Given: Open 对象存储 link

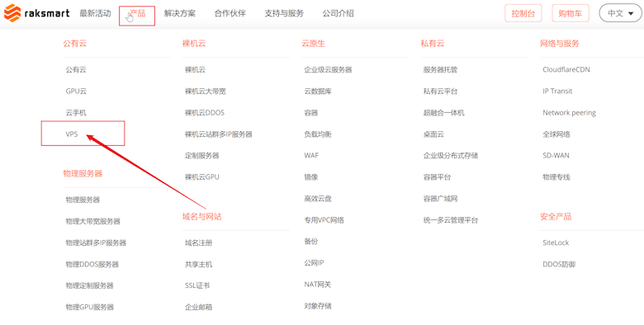Looking at the screenshot, I should (318, 306).
